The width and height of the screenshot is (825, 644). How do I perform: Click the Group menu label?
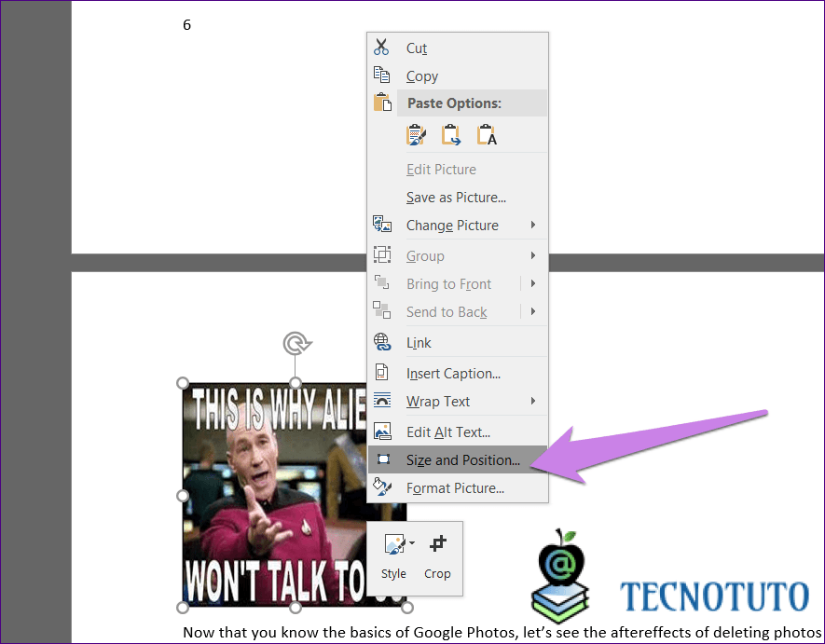coord(425,256)
